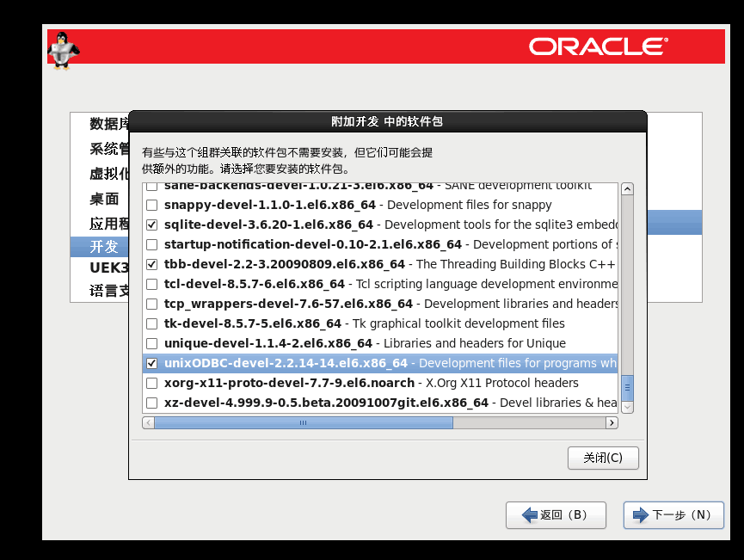
Task: Click the horizontal scrollbar left arrow
Action: 149,423
